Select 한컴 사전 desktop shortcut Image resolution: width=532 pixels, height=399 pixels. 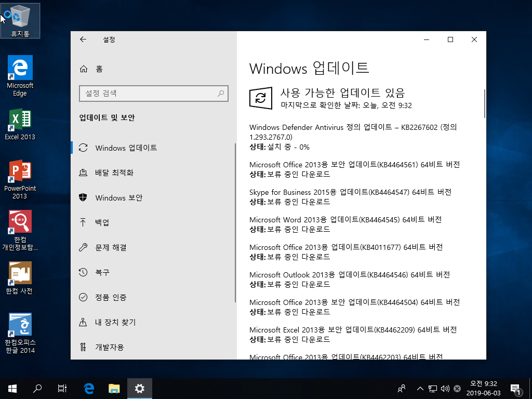pos(20,278)
